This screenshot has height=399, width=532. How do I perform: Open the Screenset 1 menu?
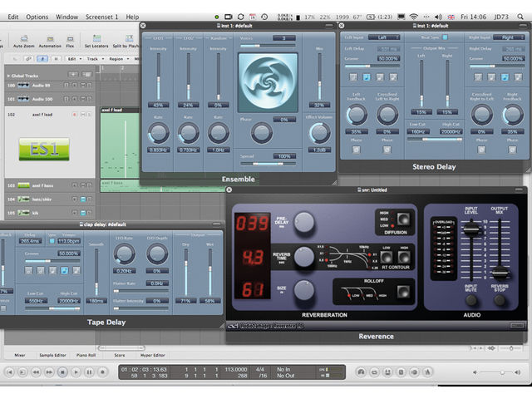tap(101, 17)
